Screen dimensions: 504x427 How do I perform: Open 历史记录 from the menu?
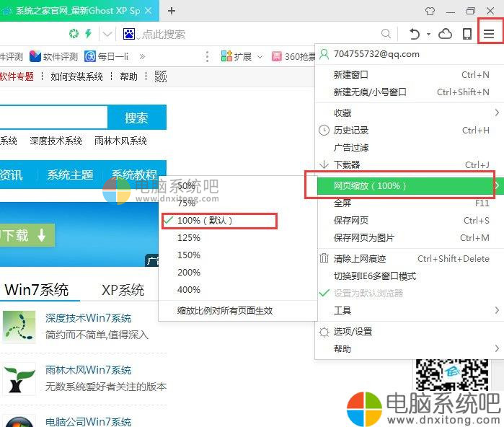click(x=409, y=131)
